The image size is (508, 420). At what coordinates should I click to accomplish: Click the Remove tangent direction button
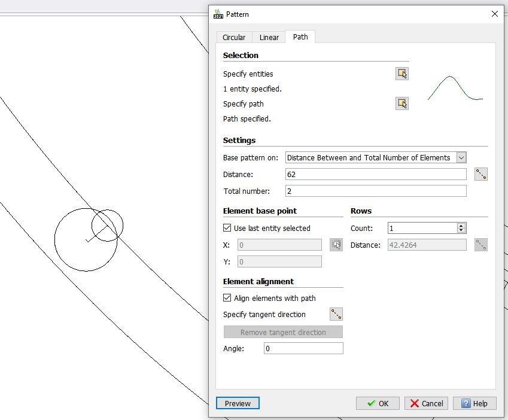283,332
